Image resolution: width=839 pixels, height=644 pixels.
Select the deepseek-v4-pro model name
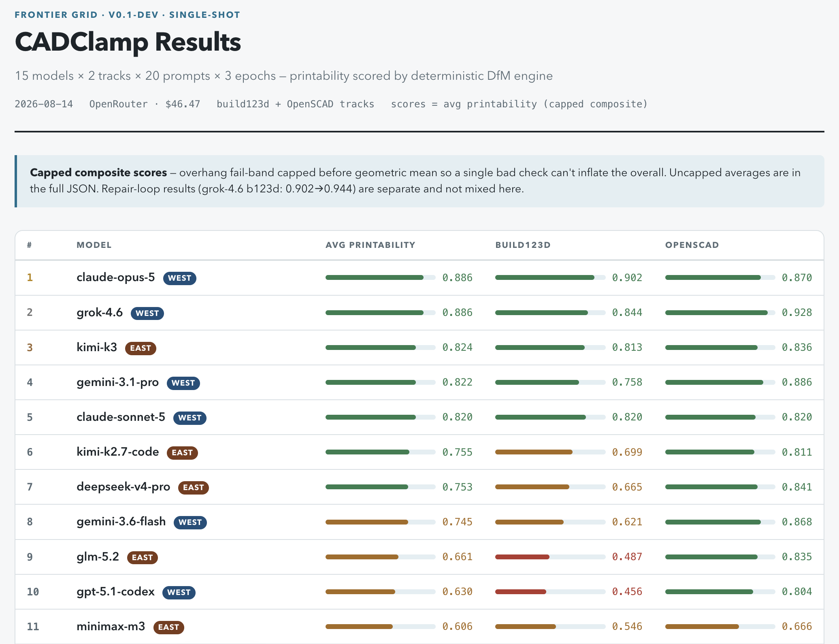(123, 487)
